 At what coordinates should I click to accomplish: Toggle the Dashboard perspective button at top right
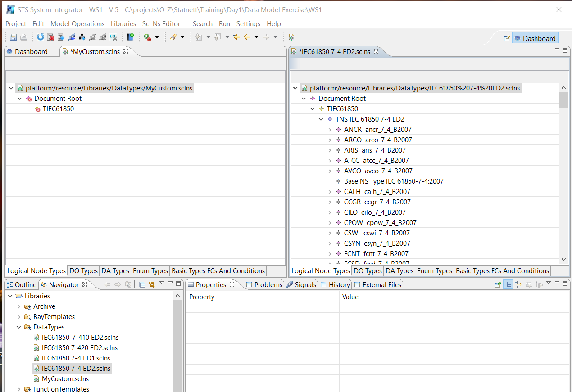point(535,38)
